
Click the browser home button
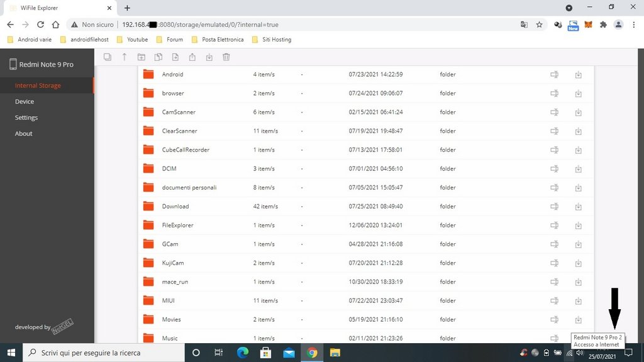coord(55,25)
